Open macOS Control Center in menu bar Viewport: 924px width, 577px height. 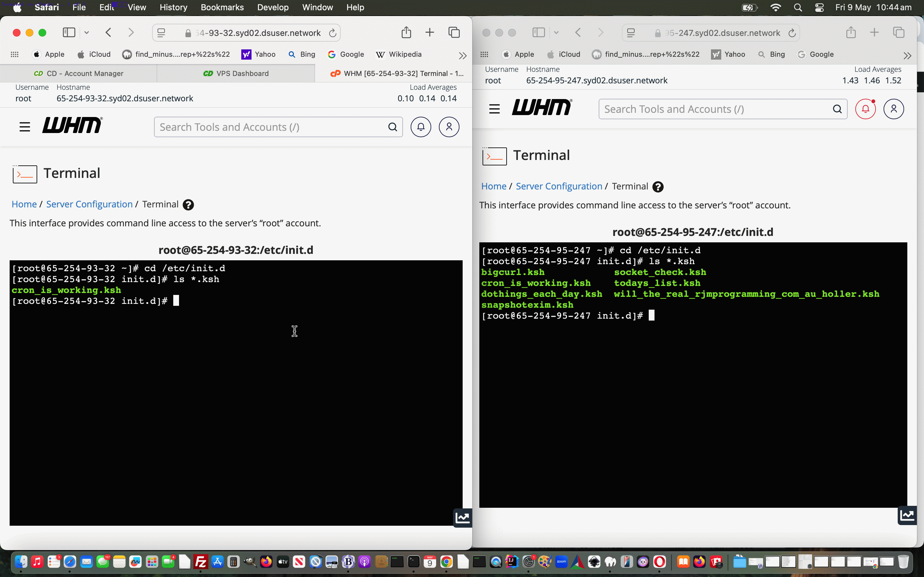(x=819, y=7)
